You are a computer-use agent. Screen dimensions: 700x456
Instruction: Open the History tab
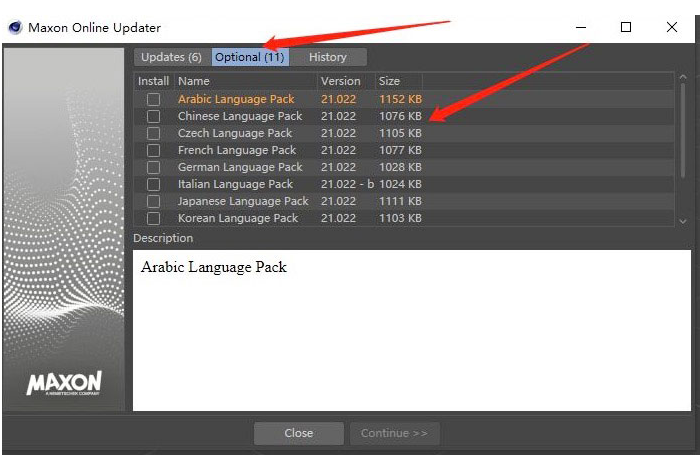point(328,57)
